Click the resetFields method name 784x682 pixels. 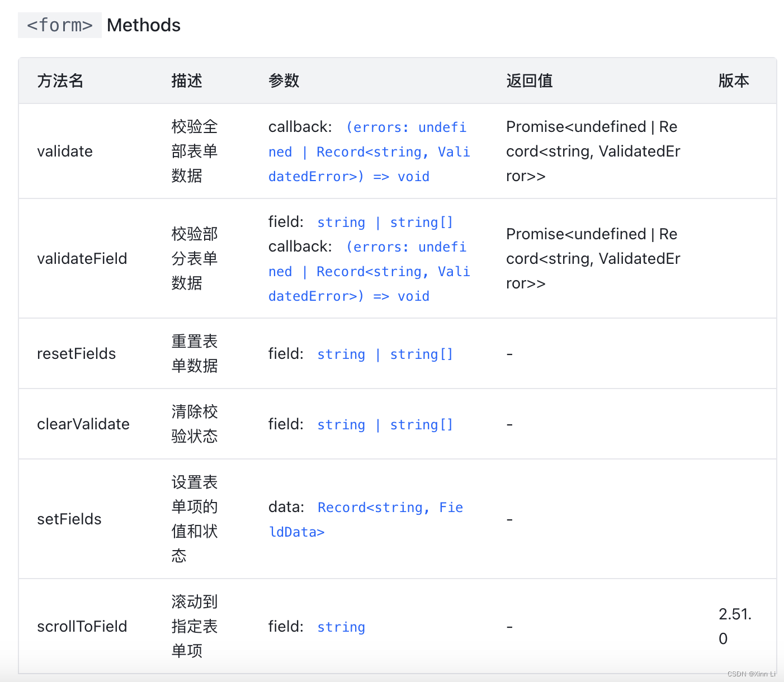77,353
